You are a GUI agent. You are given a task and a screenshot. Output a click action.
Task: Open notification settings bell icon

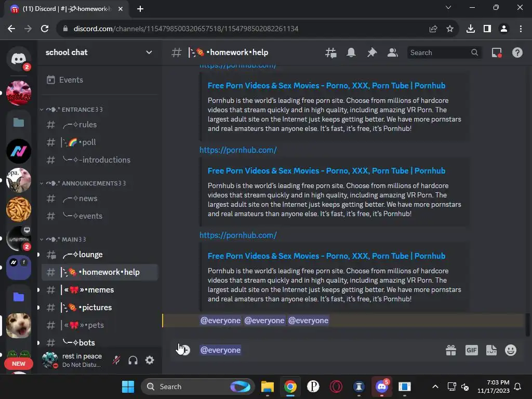click(351, 52)
